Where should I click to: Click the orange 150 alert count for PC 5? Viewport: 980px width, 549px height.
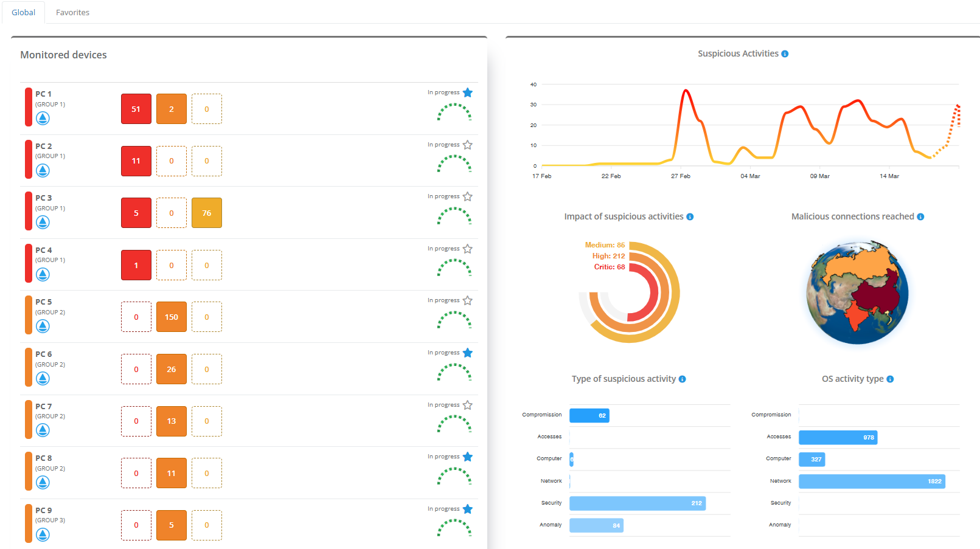click(x=172, y=317)
